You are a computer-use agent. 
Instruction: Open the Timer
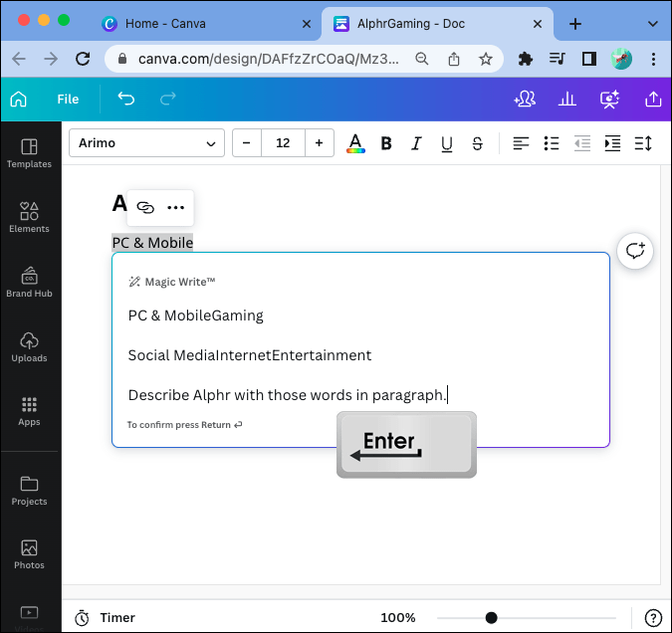coord(105,617)
